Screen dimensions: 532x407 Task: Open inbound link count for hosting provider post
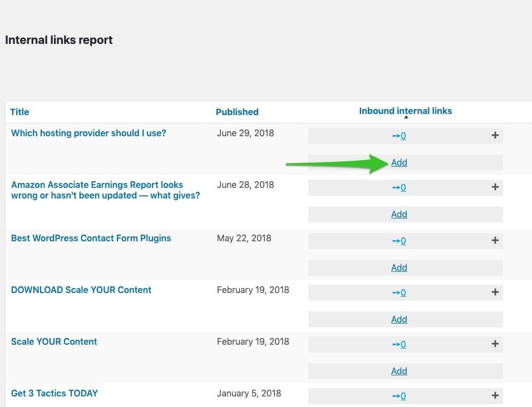click(399, 136)
